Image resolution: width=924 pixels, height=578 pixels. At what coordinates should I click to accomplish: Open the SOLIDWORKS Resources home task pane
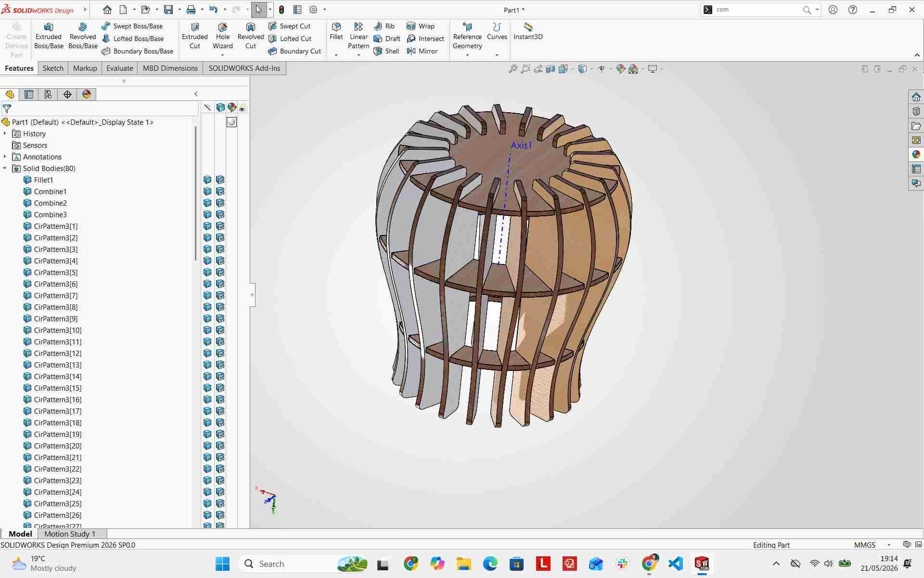click(x=916, y=97)
